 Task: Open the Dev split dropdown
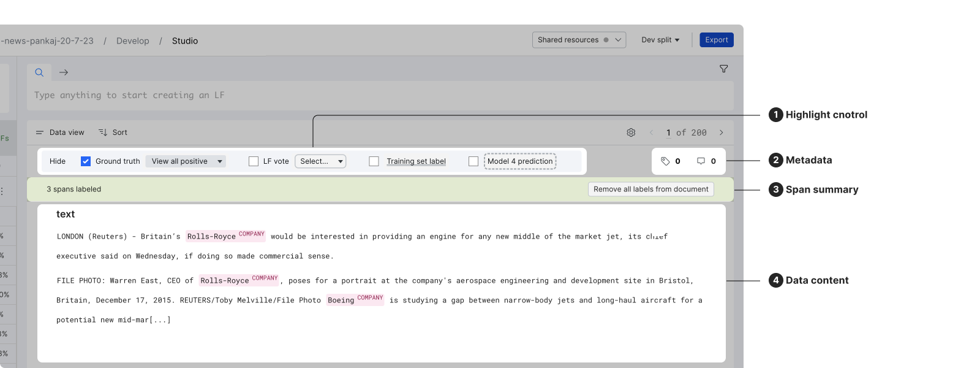point(660,40)
